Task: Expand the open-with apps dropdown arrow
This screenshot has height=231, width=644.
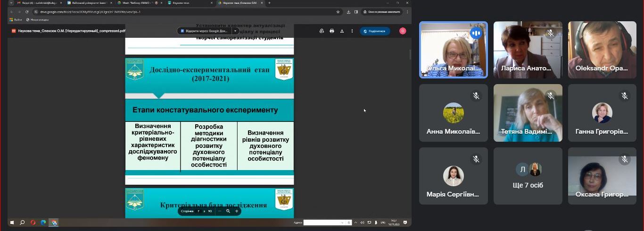Action: (x=235, y=31)
